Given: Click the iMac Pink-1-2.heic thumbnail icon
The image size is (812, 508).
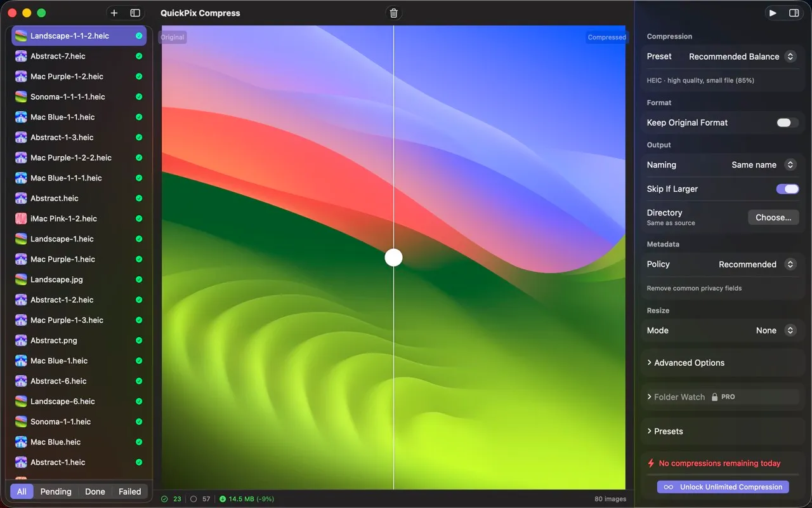Looking at the screenshot, I should click(x=21, y=218).
